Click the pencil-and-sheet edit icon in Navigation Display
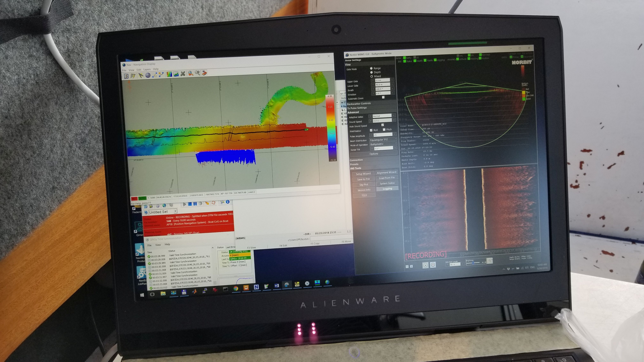The height and width of the screenshot is (362, 644). click(133, 76)
